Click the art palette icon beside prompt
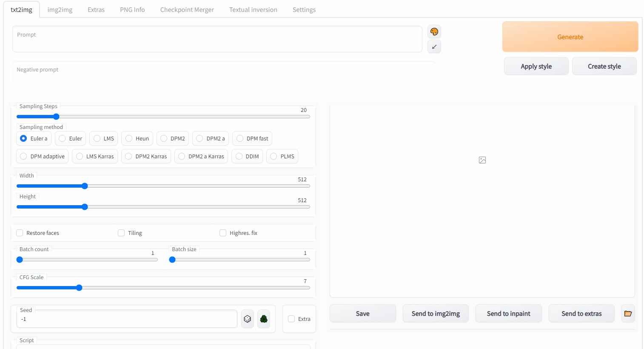644x349 pixels. [434, 32]
